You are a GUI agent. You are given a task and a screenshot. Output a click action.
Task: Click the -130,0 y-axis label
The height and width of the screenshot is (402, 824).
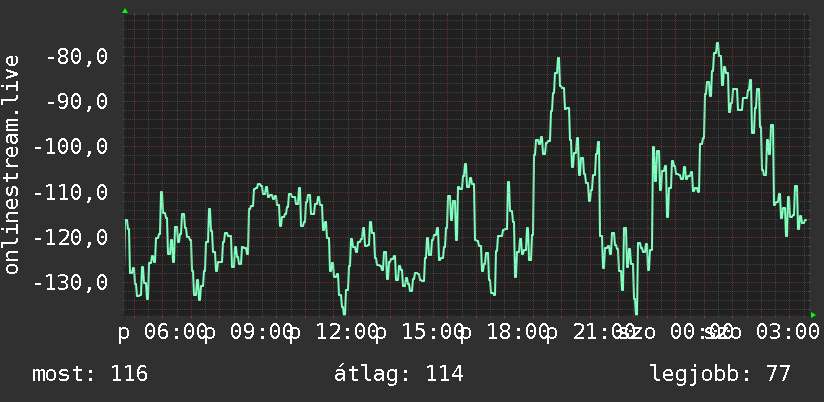(71, 283)
